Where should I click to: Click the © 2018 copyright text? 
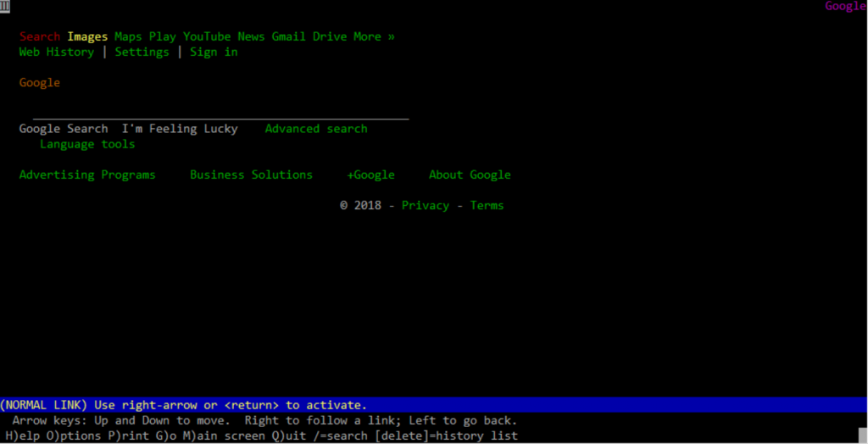pyautogui.click(x=360, y=205)
